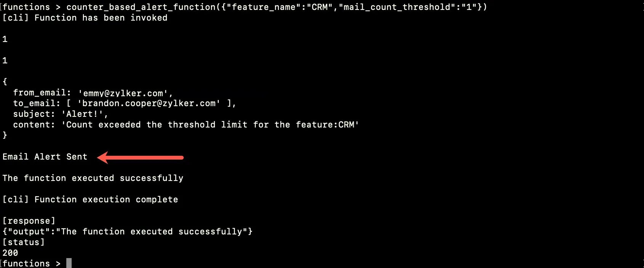Viewport: 644px width, 268px height.
Task: Click the counter_based_alert_function command name
Action: pos(141,7)
